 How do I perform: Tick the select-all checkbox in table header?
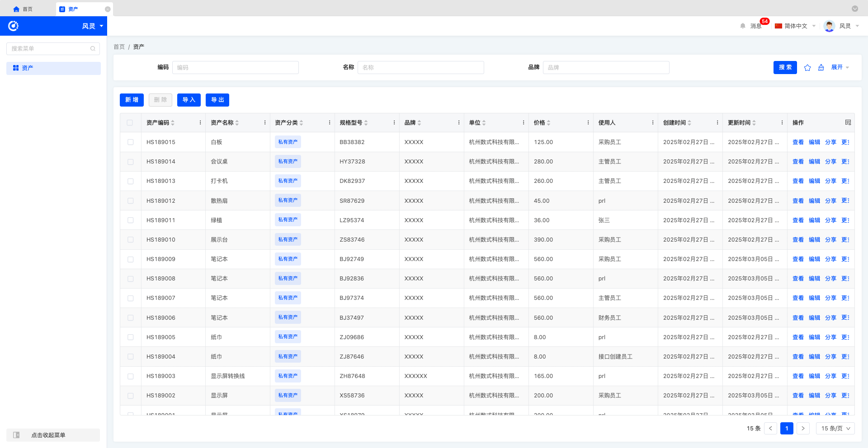coord(130,123)
